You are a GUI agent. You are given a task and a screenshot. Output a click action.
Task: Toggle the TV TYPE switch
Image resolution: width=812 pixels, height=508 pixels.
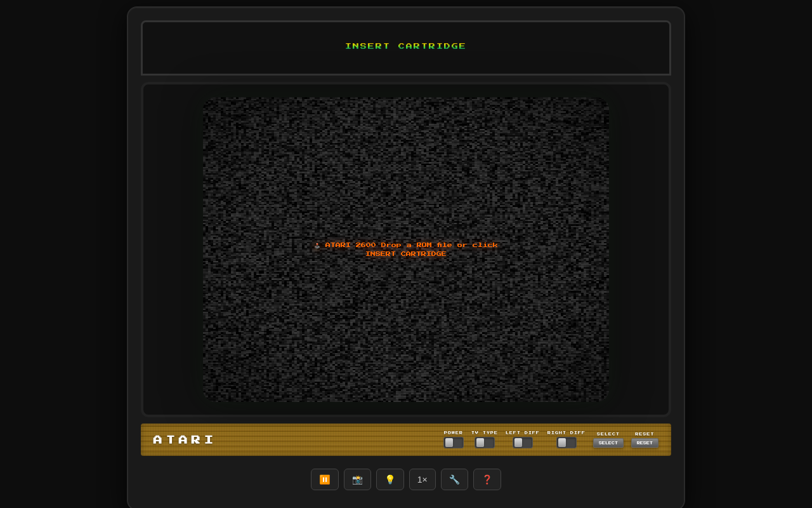[x=485, y=443]
